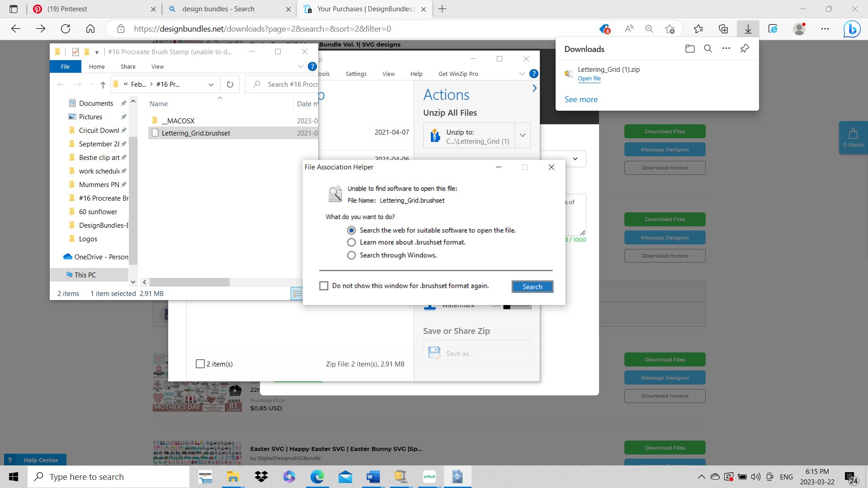Click the Search button in File Association Helper
The height and width of the screenshot is (488, 868).
coord(532,286)
